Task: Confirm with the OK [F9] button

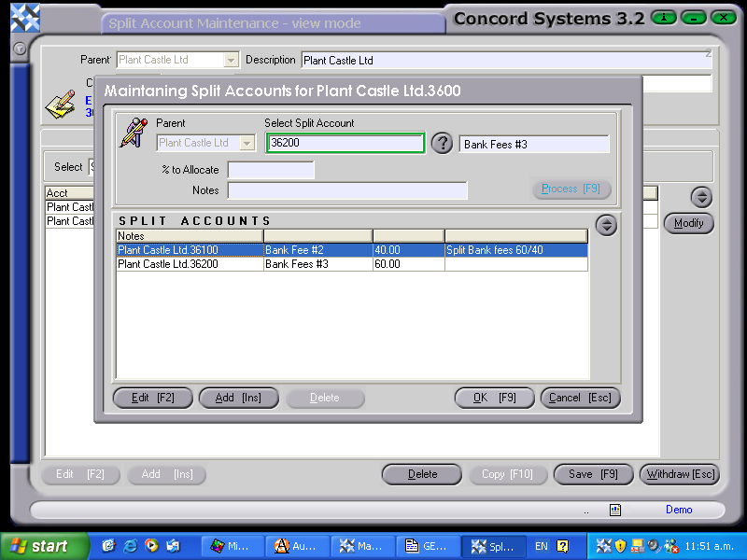Action: pyautogui.click(x=494, y=397)
